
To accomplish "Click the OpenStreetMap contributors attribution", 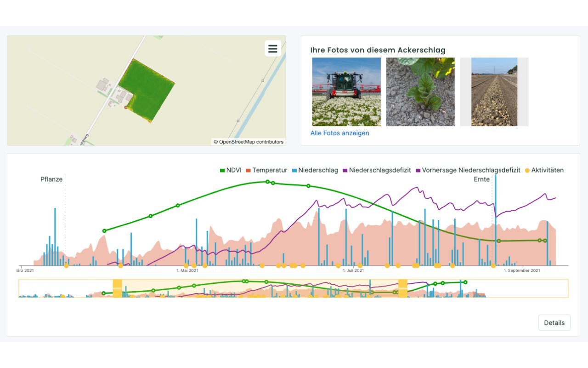I will click(x=248, y=142).
